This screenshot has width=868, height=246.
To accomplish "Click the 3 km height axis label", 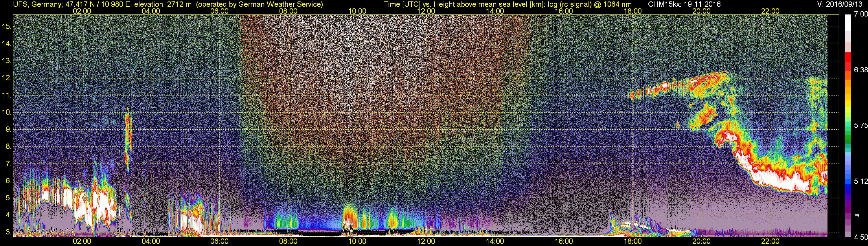I will (x=8, y=232).
